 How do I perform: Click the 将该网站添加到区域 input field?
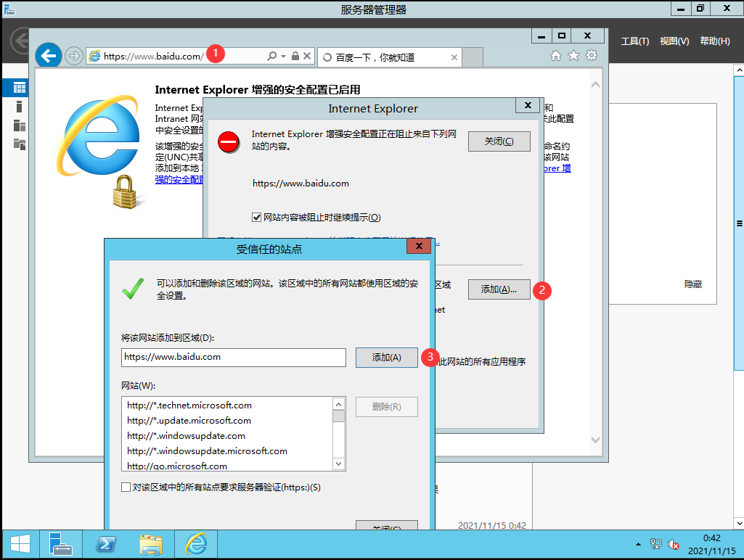click(x=232, y=357)
